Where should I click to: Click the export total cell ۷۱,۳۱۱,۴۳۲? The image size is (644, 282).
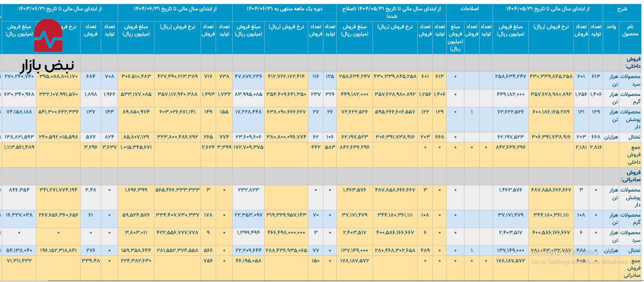pyautogui.click(x=19, y=261)
